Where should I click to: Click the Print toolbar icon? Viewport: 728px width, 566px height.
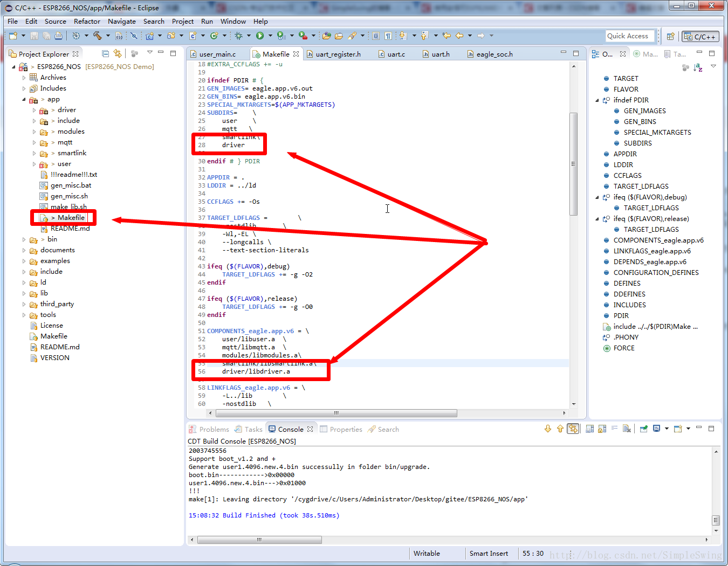pyautogui.click(x=58, y=36)
